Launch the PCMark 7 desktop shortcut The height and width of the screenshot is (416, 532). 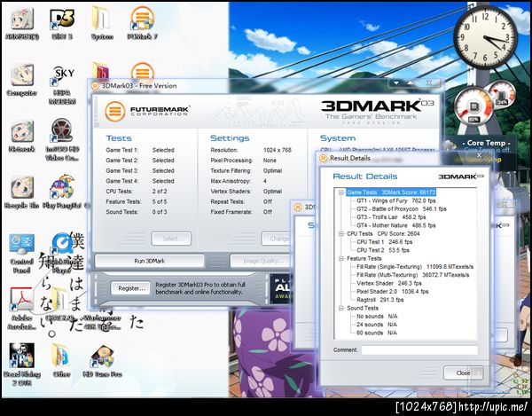pos(142,24)
